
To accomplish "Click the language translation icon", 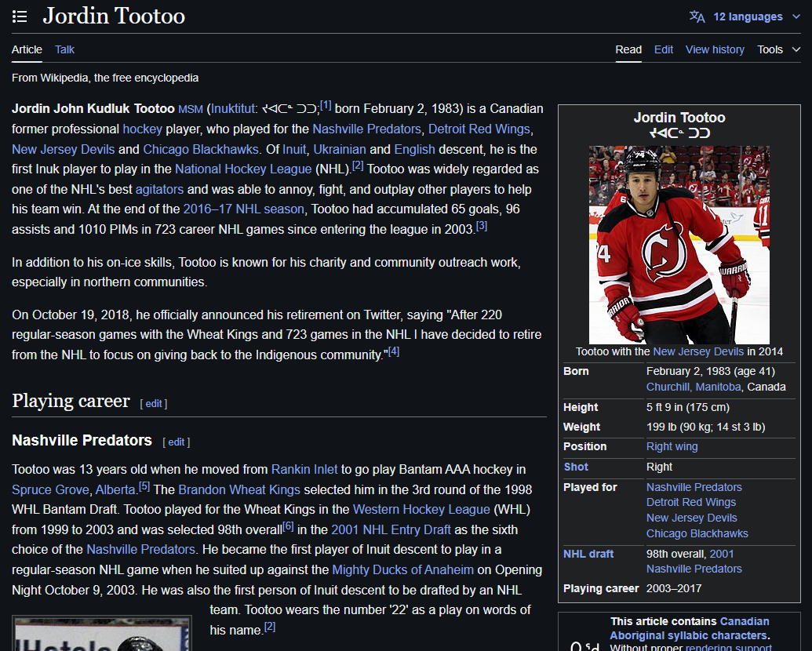I will pos(697,16).
